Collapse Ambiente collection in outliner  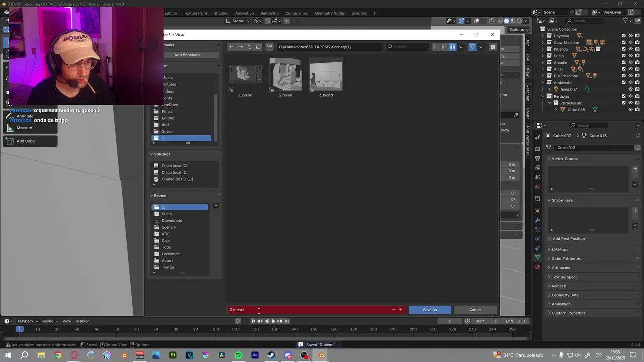pyautogui.click(x=543, y=82)
